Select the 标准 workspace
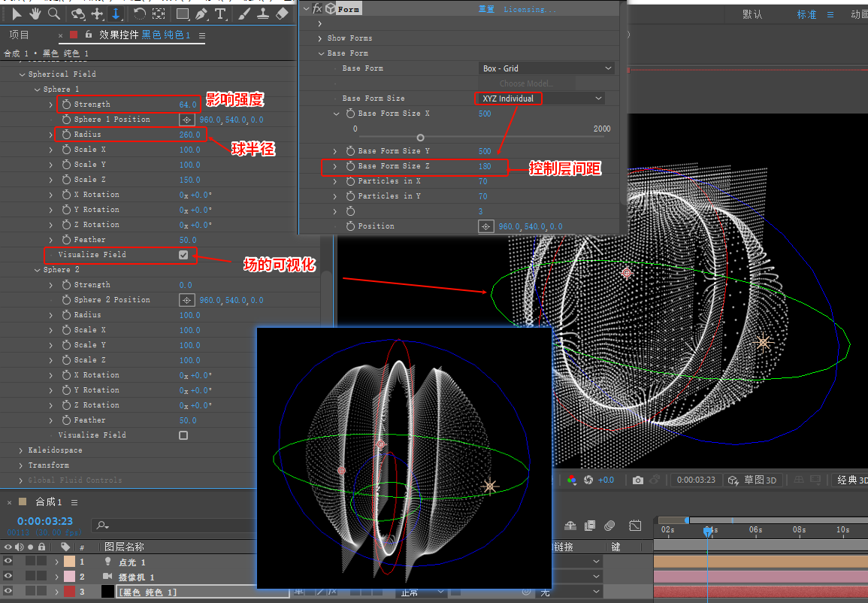 (x=806, y=14)
